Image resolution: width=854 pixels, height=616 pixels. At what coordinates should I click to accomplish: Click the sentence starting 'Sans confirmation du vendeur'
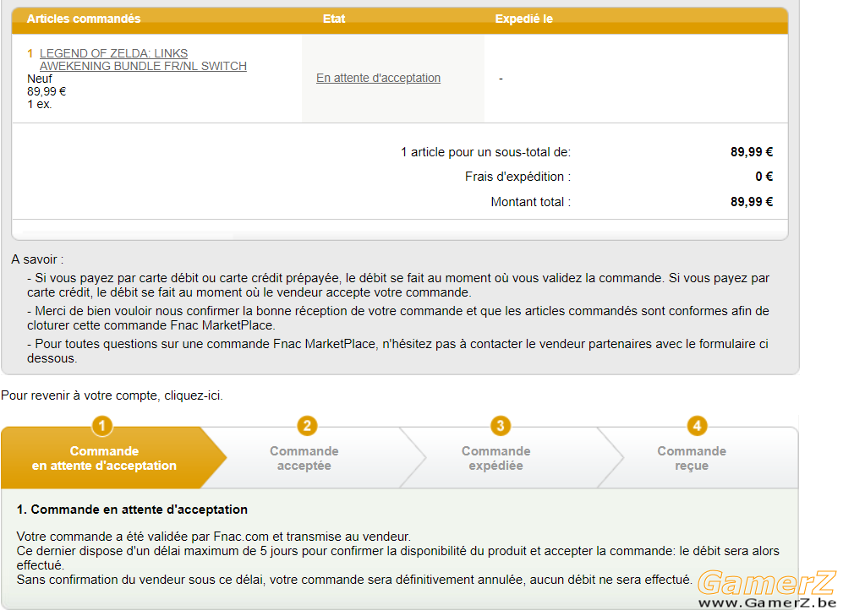point(354,580)
